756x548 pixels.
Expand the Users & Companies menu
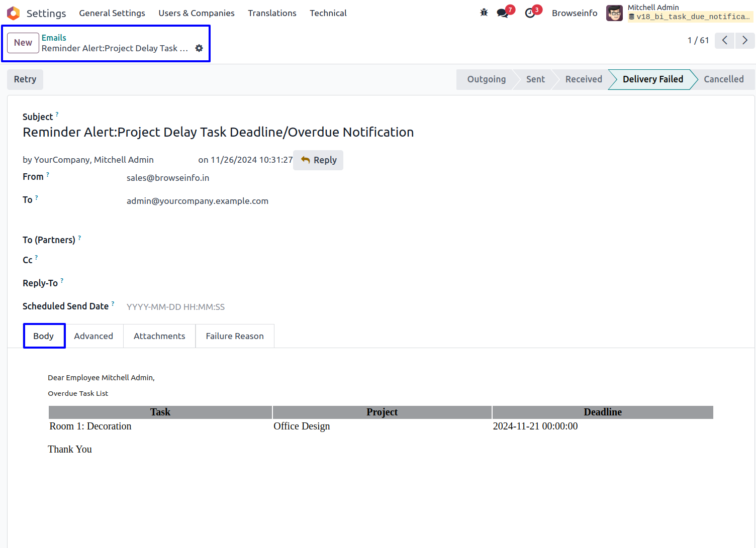[197, 13]
